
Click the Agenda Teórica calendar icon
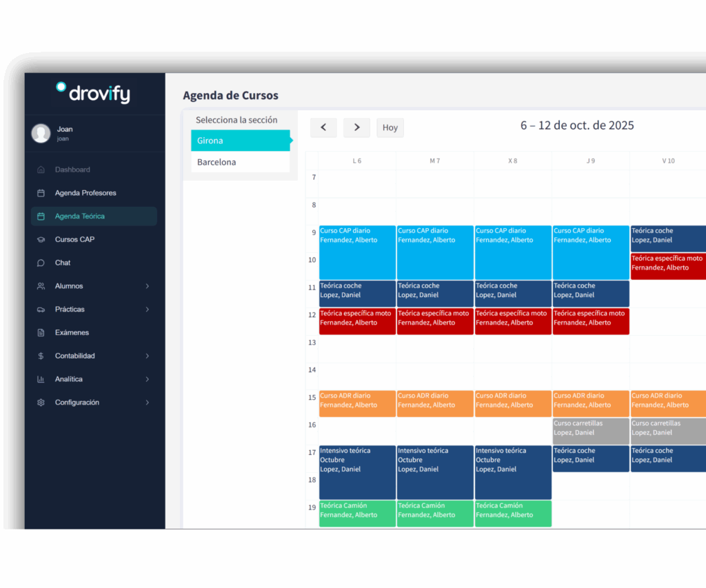point(41,216)
